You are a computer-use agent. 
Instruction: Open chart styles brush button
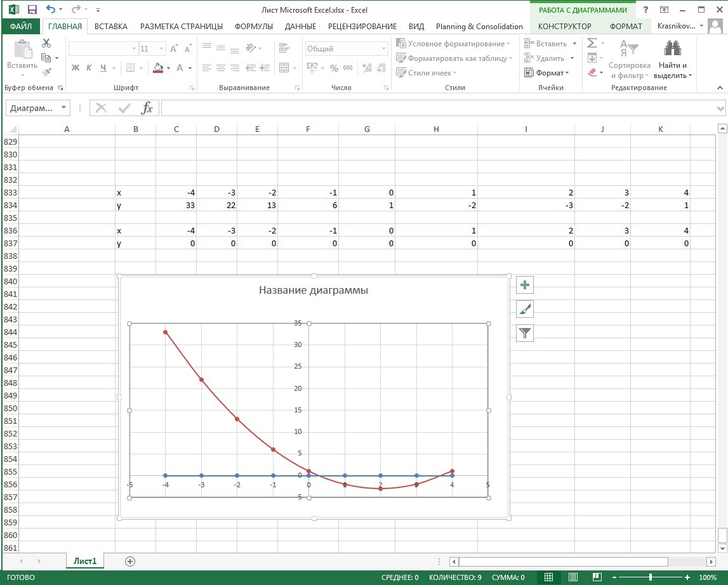pos(524,309)
